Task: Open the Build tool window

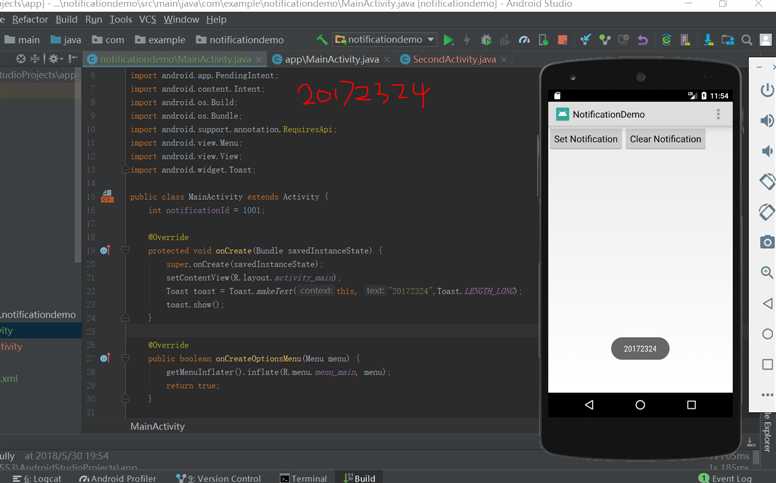Action: pyautogui.click(x=360, y=478)
